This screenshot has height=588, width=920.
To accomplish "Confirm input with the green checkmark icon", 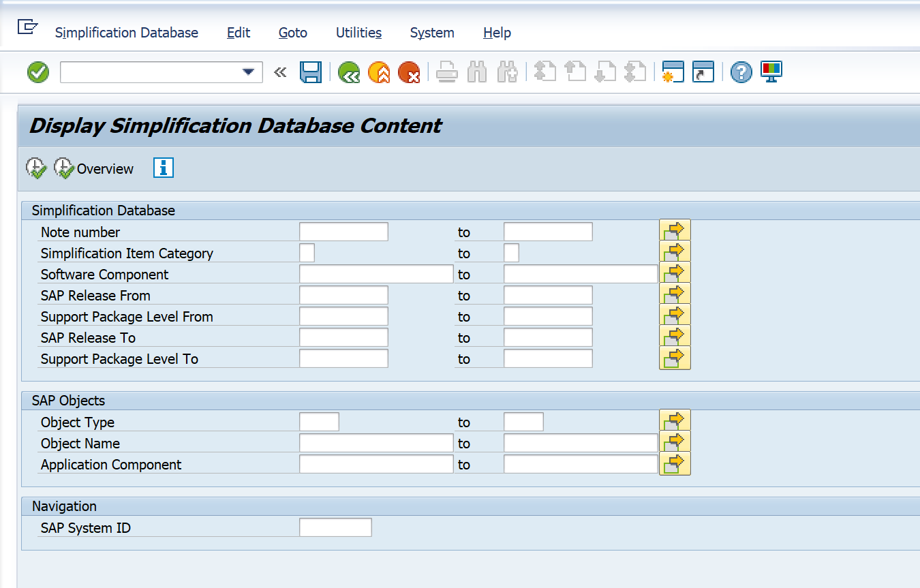I will pyautogui.click(x=37, y=72).
